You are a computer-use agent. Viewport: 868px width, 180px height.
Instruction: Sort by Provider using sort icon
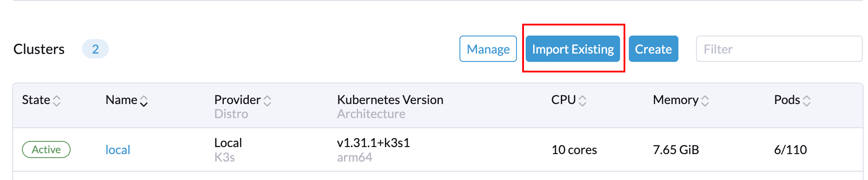click(267, 101)
